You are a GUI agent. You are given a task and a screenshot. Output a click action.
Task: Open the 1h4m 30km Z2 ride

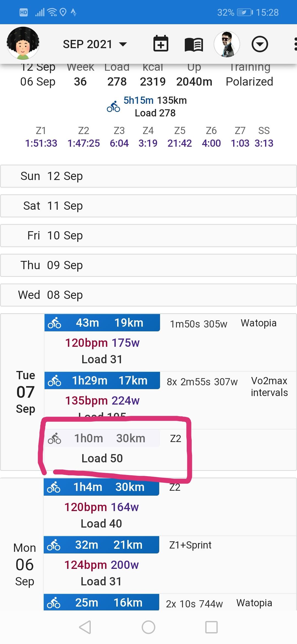click(101, 487)
